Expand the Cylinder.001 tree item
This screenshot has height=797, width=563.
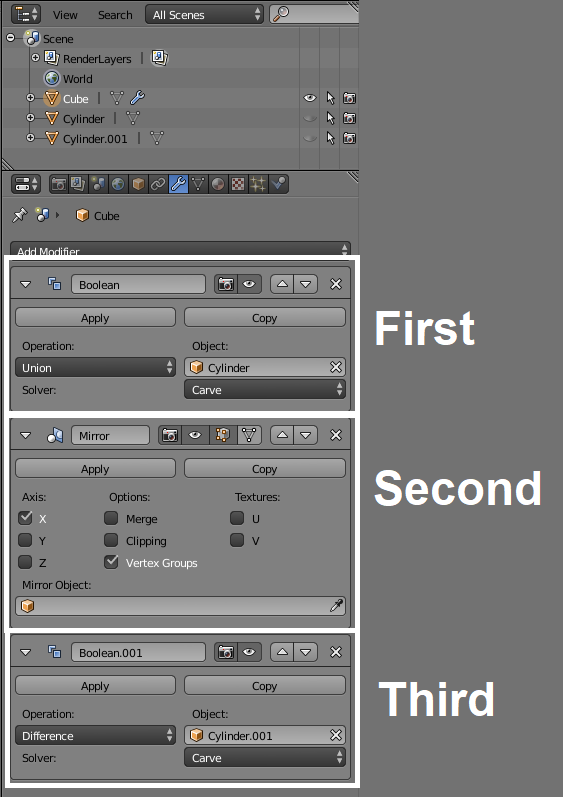coord(30,138)
